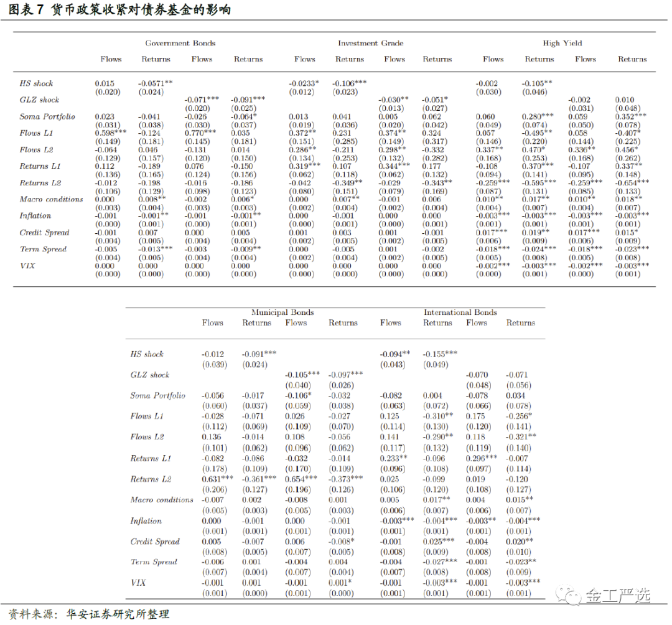Select the 'Investment Grade' column group header
672x625 pixels.
370,43
